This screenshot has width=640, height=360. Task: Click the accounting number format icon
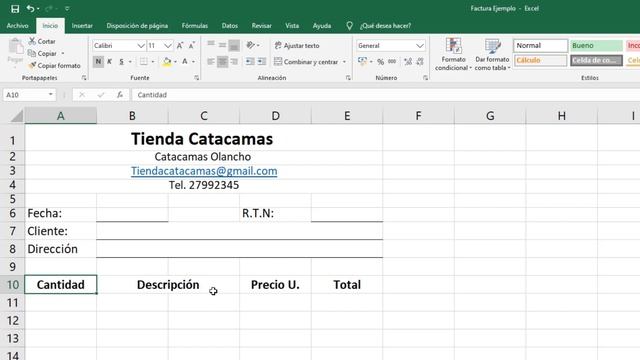point(362,62)
